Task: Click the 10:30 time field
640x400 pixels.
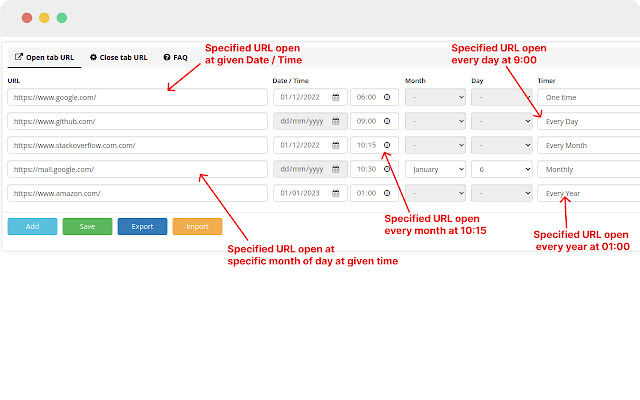Action: pos(374,169)
